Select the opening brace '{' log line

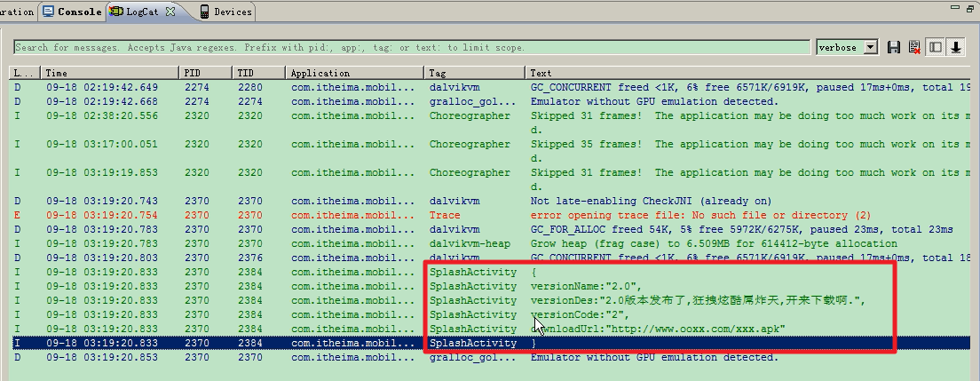(533, 272)
